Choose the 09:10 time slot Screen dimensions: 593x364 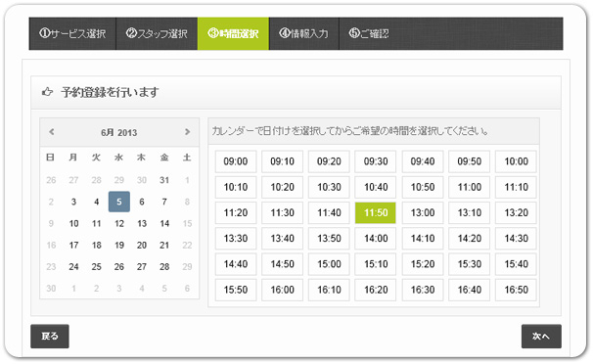[282, 161]
